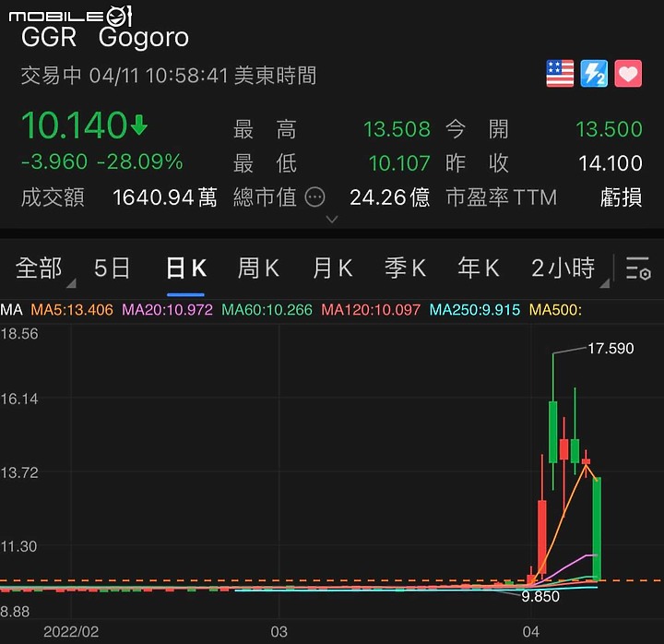This screenshot has height=644, width=664.
Task: Tap the 17.590 high price annotation
Action: coord(611,348)
